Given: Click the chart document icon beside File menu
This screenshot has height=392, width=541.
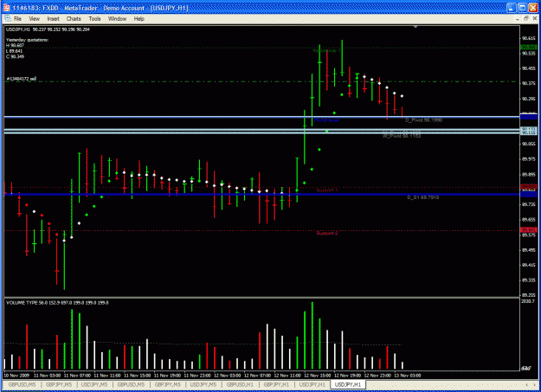Looking at the screenshot, I should click(8, 18).
